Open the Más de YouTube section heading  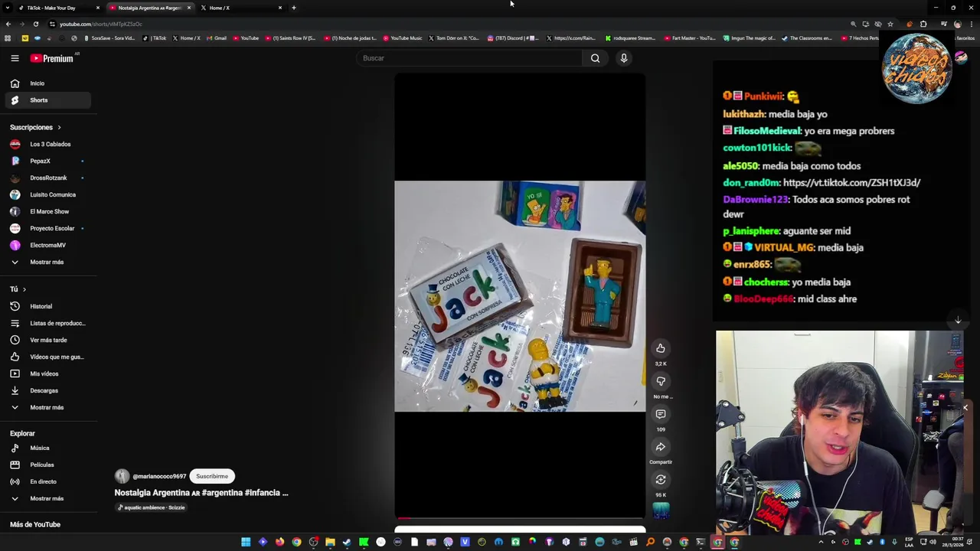pyautogui.click(x=35, y=524)
